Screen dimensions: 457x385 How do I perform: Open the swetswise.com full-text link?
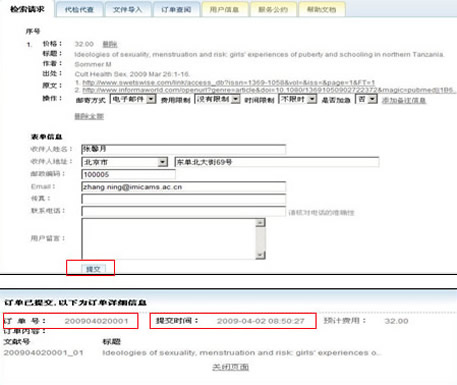229,82
